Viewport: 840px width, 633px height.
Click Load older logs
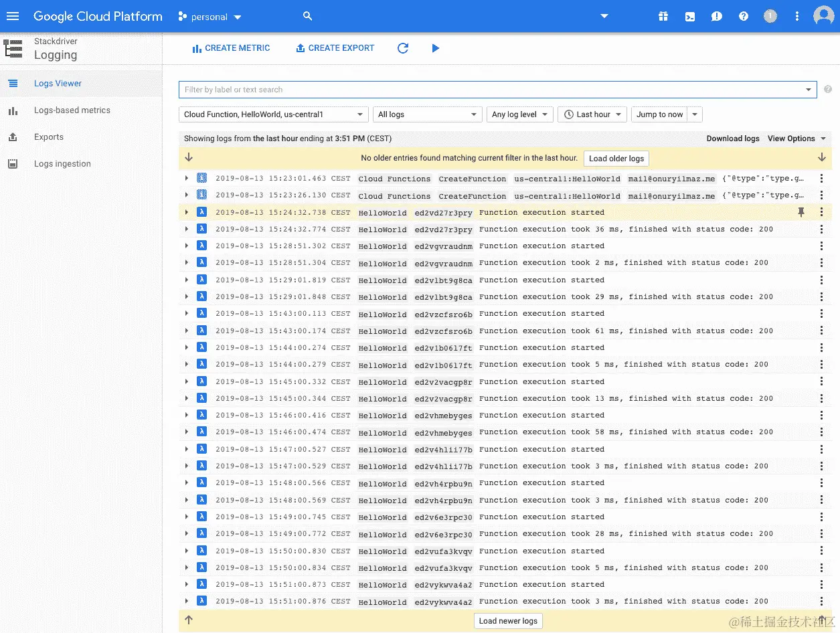(x=616, y=159)
